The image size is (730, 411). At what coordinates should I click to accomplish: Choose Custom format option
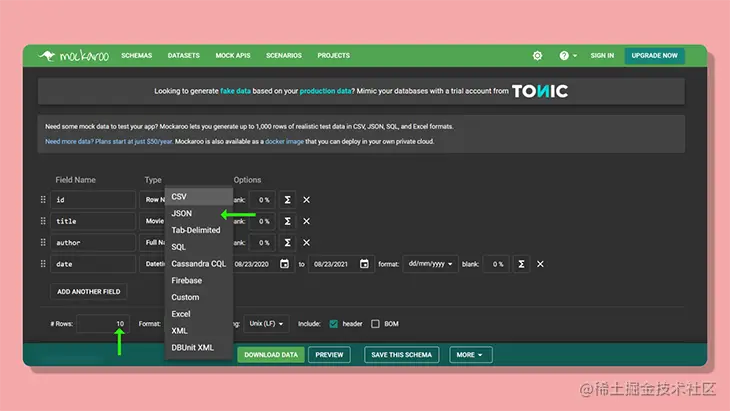(199, 297)
